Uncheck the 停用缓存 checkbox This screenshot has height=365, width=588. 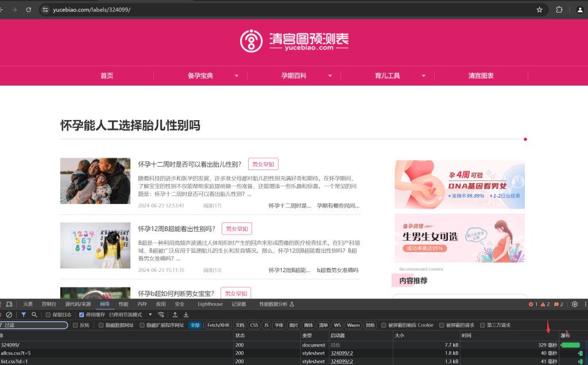82,314
